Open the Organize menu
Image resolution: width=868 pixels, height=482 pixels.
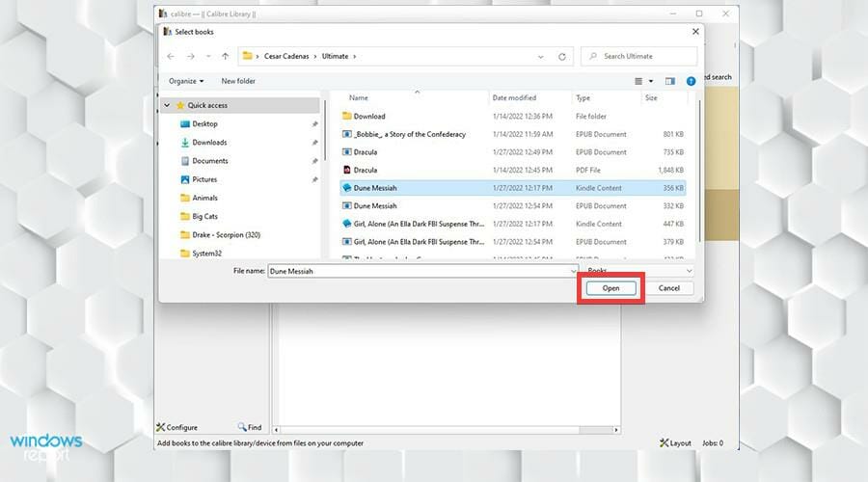186,81
